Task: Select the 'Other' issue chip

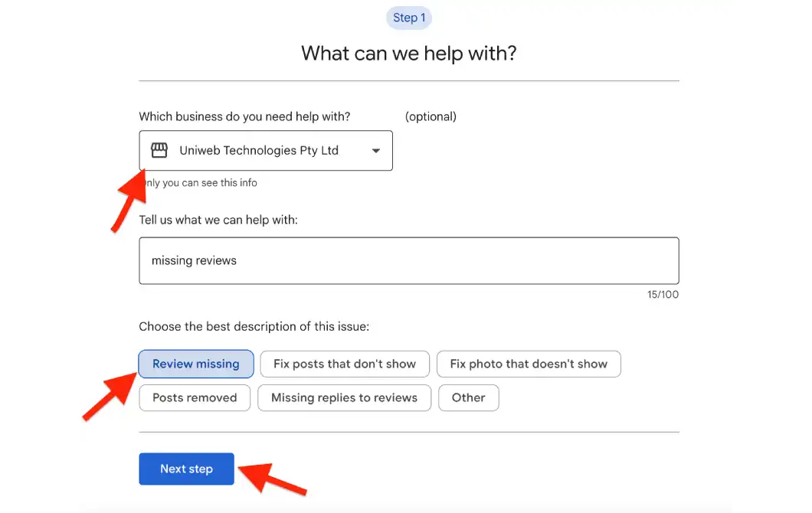Action: click(469, 397)
